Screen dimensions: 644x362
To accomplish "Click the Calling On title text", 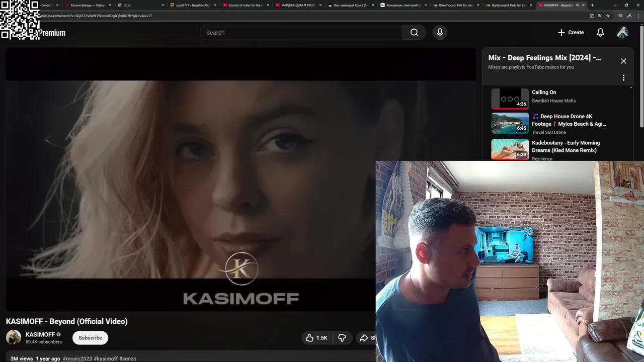I will 544,93.
